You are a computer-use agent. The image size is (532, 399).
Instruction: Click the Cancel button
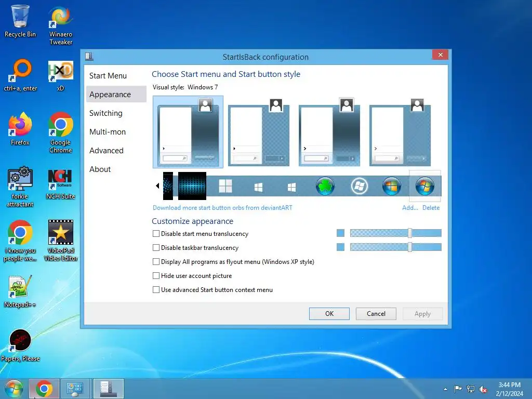(x=376, y=313)
